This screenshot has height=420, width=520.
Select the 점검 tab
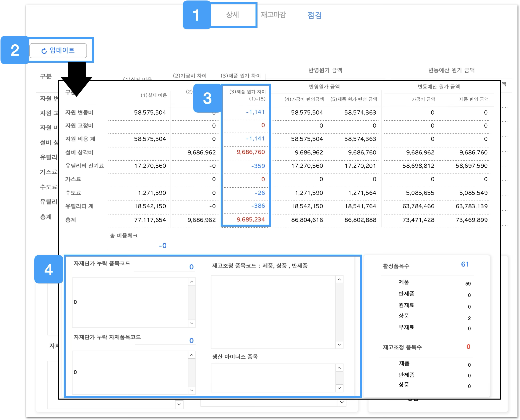point(314,15)
